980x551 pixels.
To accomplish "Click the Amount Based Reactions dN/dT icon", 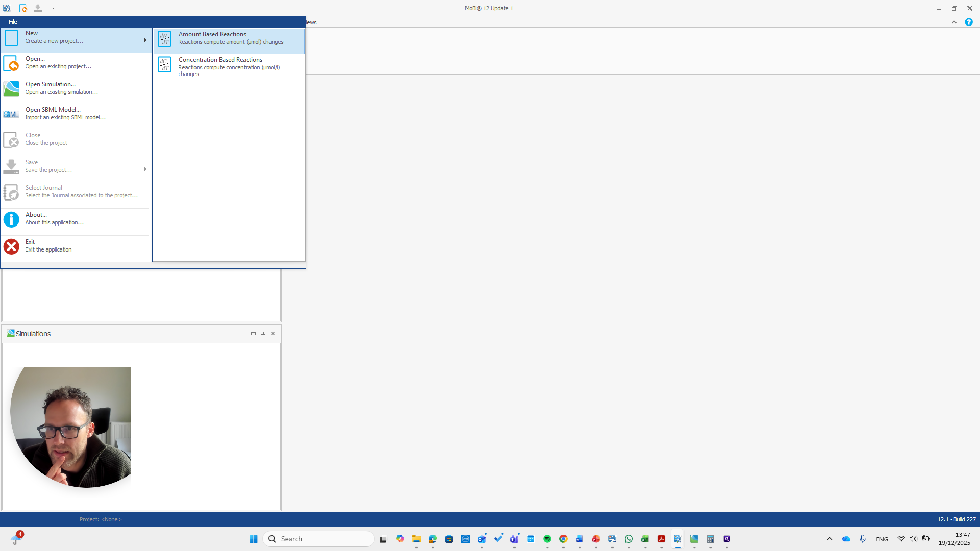I will 164,39.
